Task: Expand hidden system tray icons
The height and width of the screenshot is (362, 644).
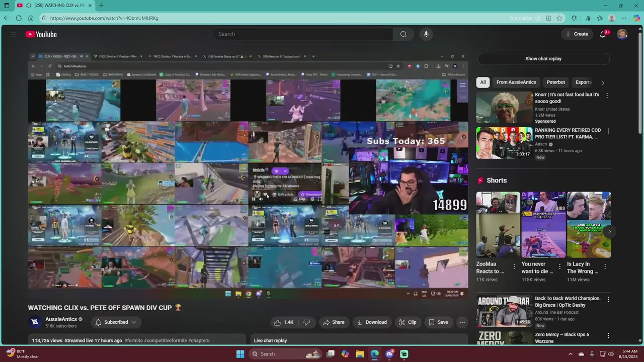Action: click(571, 354)
